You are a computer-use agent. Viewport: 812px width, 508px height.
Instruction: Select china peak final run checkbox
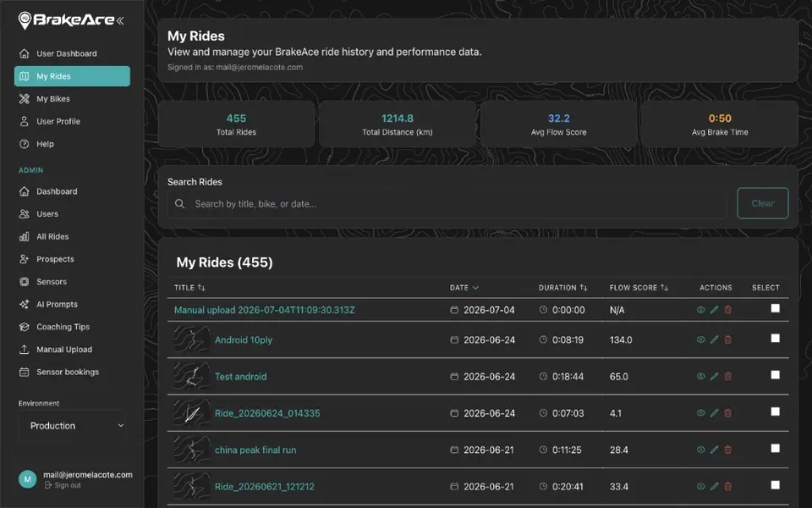pyautogui.click(x=776, y=449)
